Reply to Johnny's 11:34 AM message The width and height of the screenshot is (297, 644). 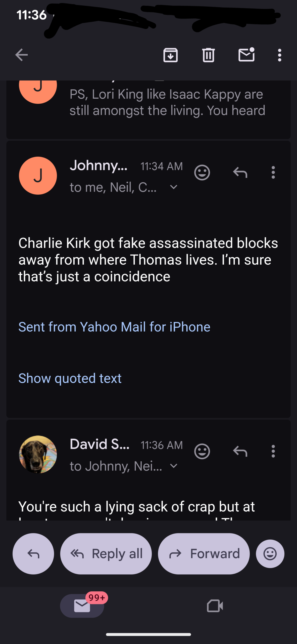[x=240, y=173]
